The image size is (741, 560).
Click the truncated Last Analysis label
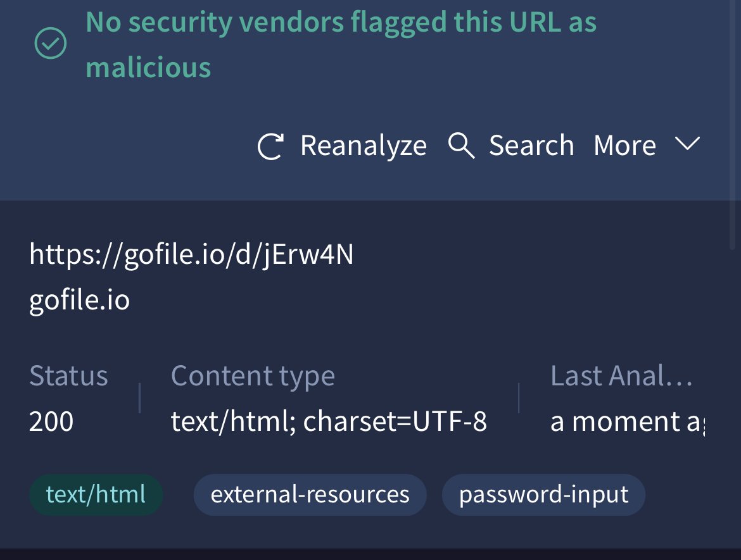click(x=621, y=376)
